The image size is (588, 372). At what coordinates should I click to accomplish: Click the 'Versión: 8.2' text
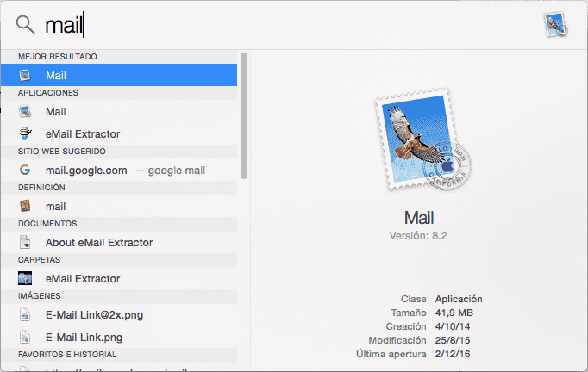coord(418,236)
